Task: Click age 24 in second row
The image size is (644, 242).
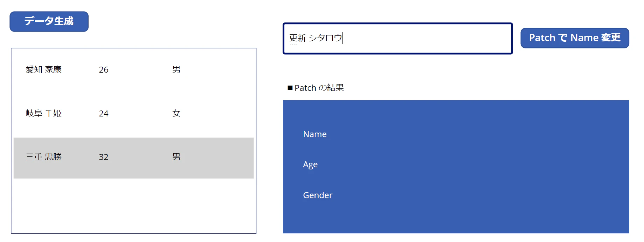Action: coord(104,114)
